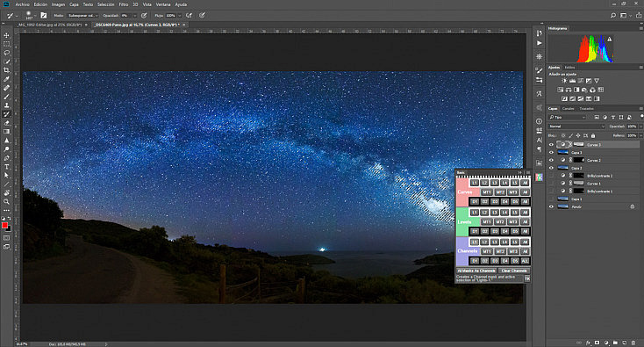
Task: Click the Properties info panel icon
Action: [x=539, y=121]
